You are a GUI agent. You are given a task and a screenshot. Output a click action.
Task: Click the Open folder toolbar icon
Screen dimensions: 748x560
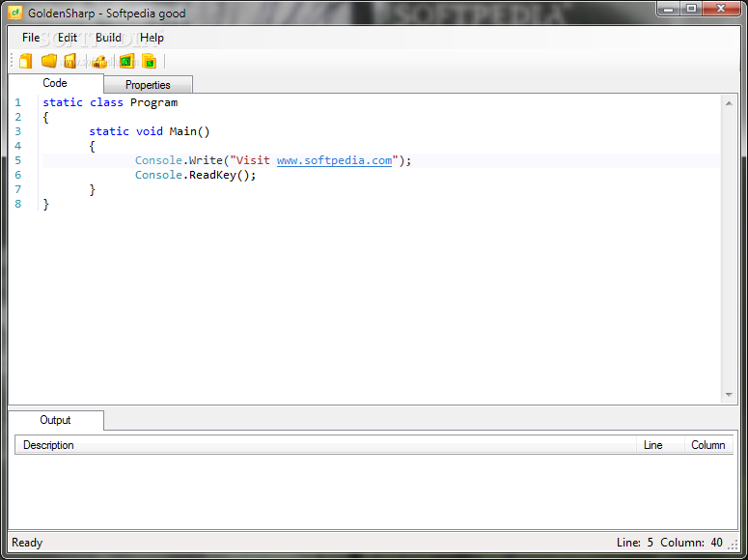tap(48, 61)
